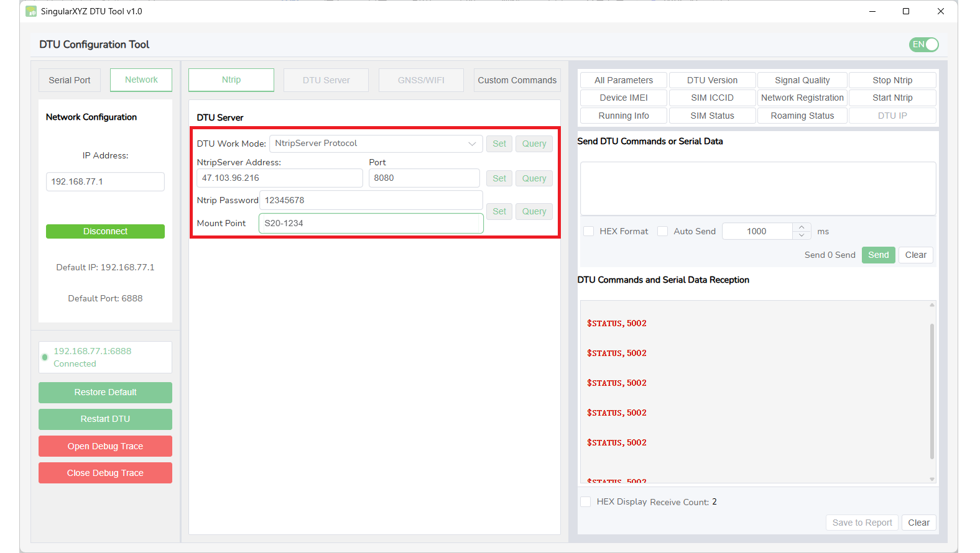Screen dimensions: 980x553
Task: Click the green Send button
Action: [x=878, y=255]
